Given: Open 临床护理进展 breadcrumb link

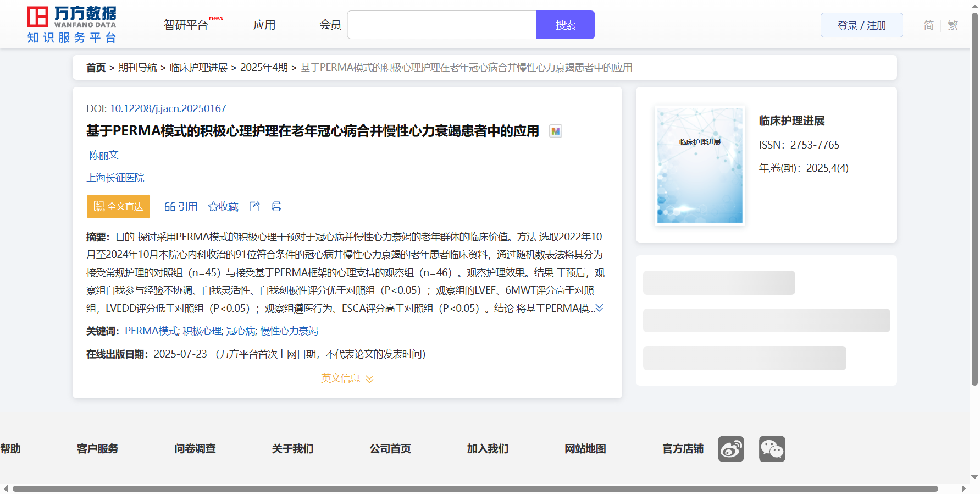Looking at the screenshot, I should [x=198, y=68].
